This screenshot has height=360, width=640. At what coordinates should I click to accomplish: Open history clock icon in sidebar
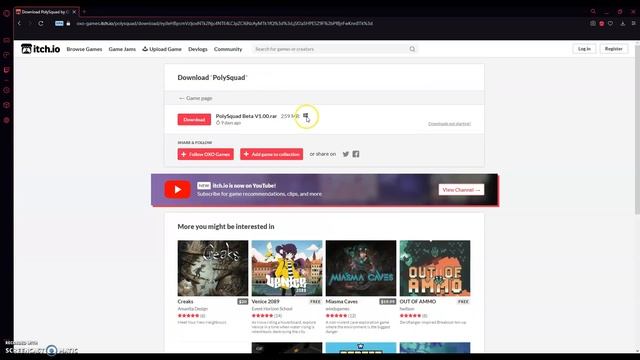pos(7,90)
